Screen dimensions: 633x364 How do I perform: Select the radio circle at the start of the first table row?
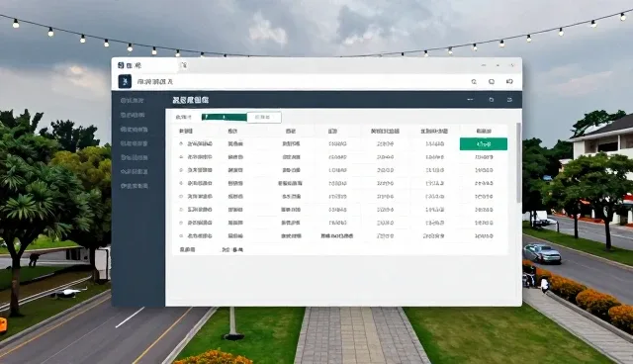(181, 143)
